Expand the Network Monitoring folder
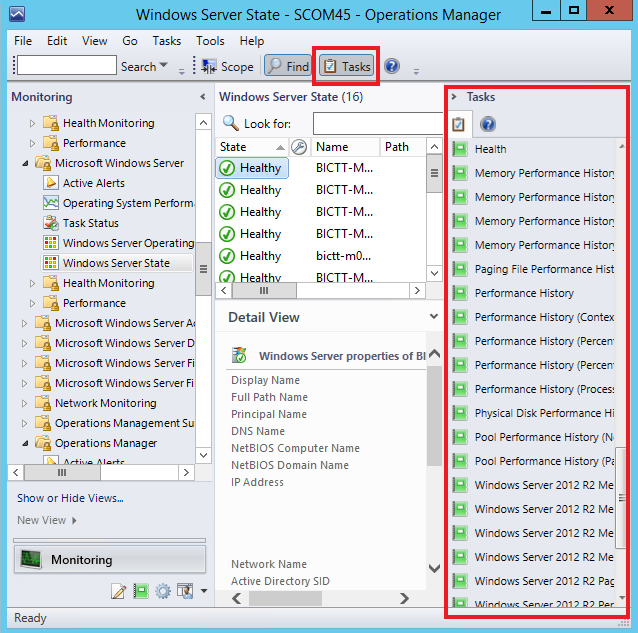This screenshot has height=633, width=638. pyautogui.click(x=24, y=403)
